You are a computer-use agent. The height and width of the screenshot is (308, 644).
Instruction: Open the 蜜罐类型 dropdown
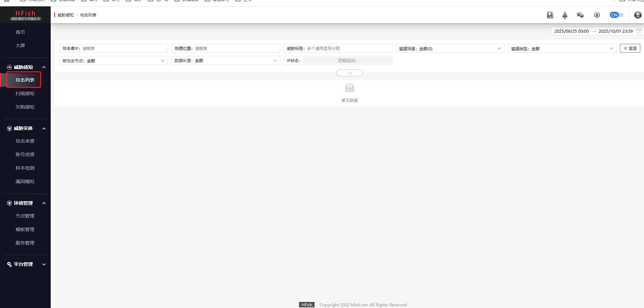[562, 49]
